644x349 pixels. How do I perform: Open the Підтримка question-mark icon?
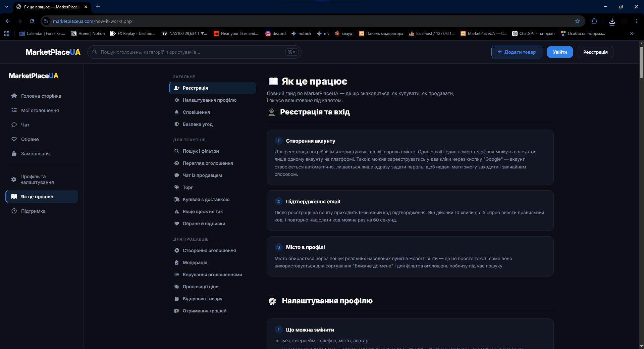(x=14, y=211)
